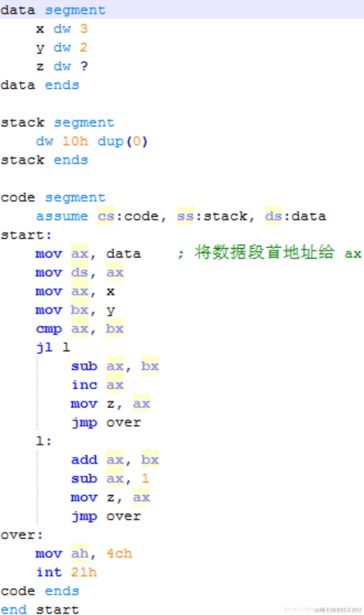Click the 'stack segment' line
Viewport: 364px width, 615px height.
(57, 123)
